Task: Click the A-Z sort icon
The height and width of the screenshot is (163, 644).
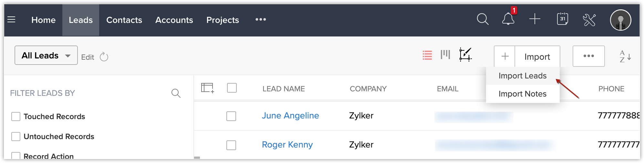Action: [625, 56]
